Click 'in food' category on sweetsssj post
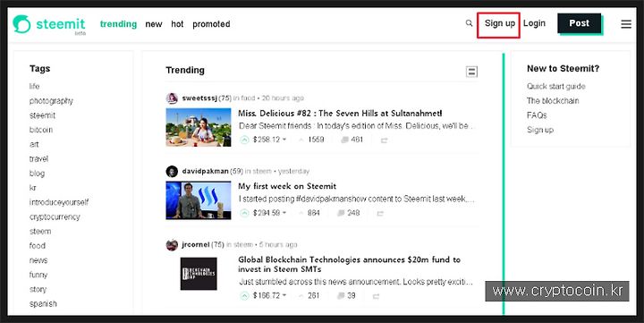644x323 pixels. pyautogui.click(x=244, y=98)
